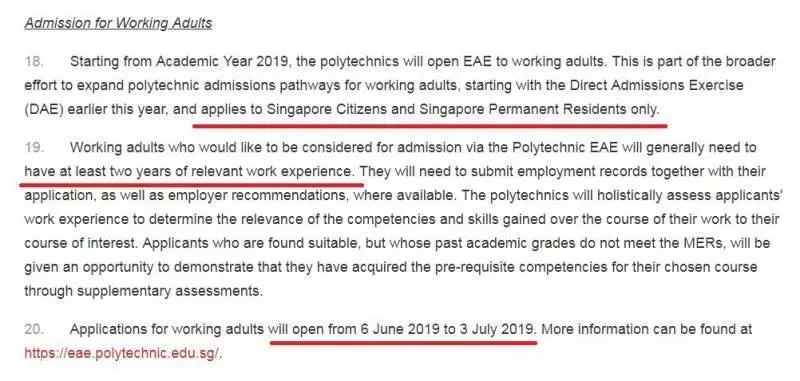Click 'applies to Singapore Citizens' text
Viewport: 800px width, 381px height.
coord(308,109)
